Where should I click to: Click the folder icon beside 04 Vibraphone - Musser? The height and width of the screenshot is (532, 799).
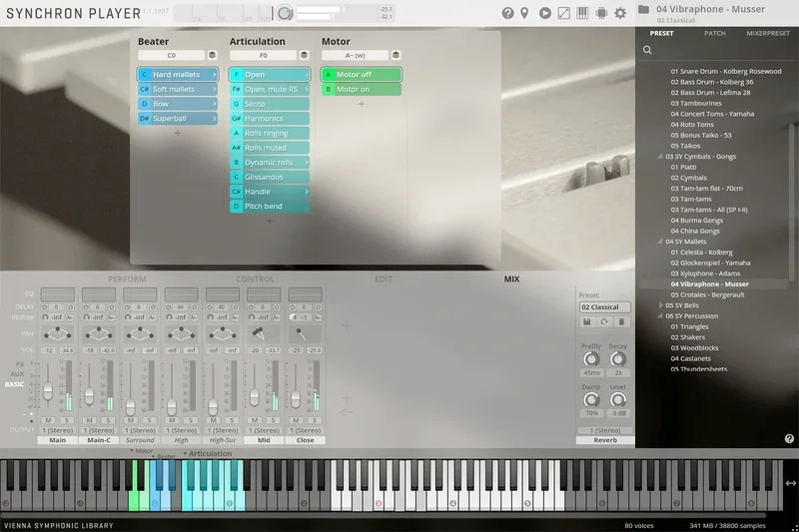[x=643, y=9]
